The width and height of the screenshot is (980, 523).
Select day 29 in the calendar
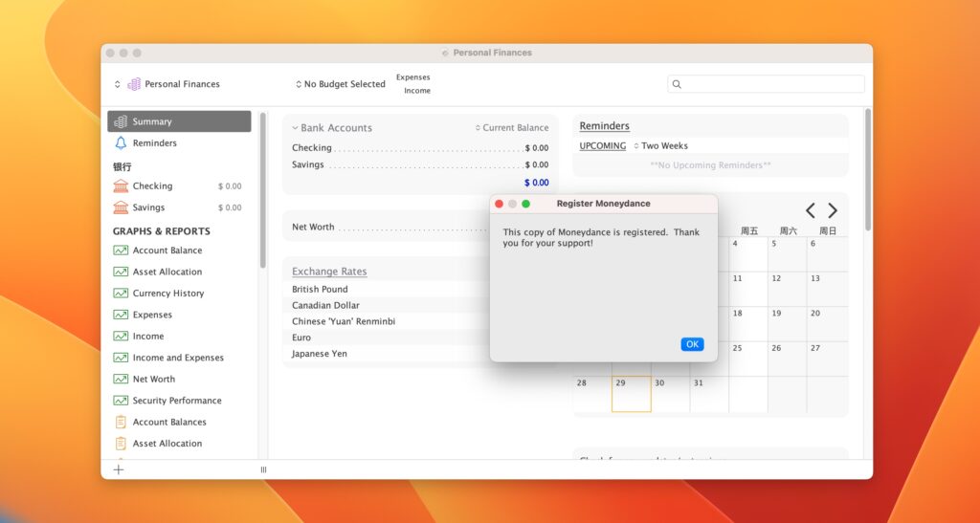coord(631,393)
